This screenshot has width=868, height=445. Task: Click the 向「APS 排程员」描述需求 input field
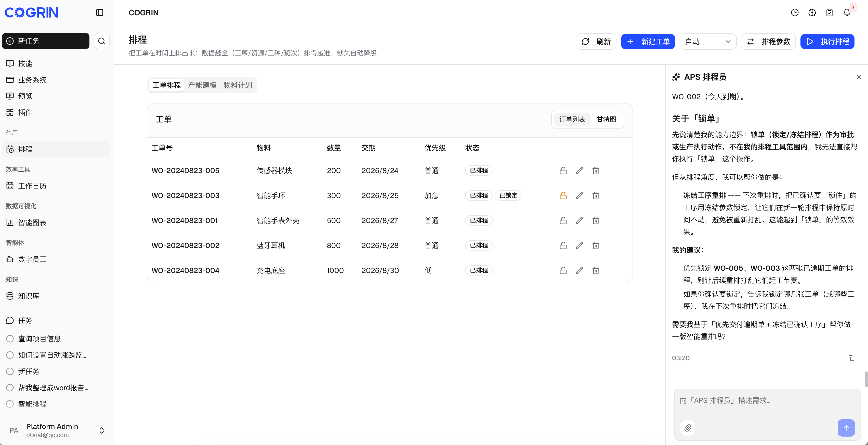coord(767,401)
